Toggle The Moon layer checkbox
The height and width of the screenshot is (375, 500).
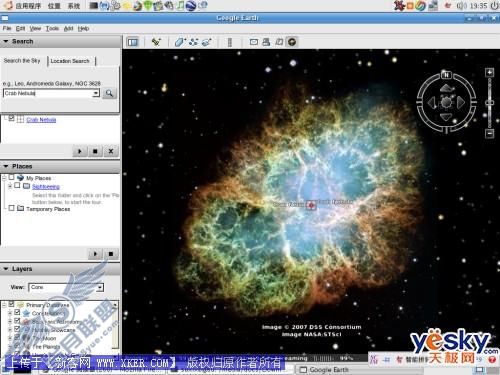click(x=17, y=337)
